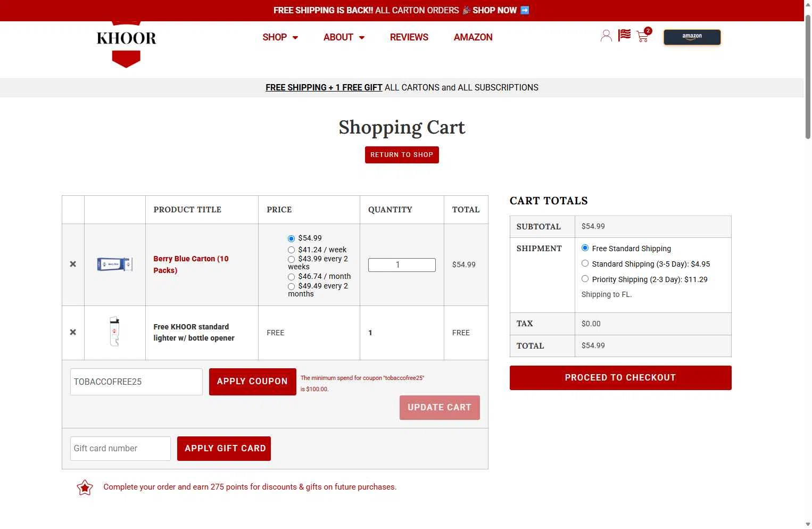Click the CART TOTALS heading

pyautogui.click(x=549, y=201)
